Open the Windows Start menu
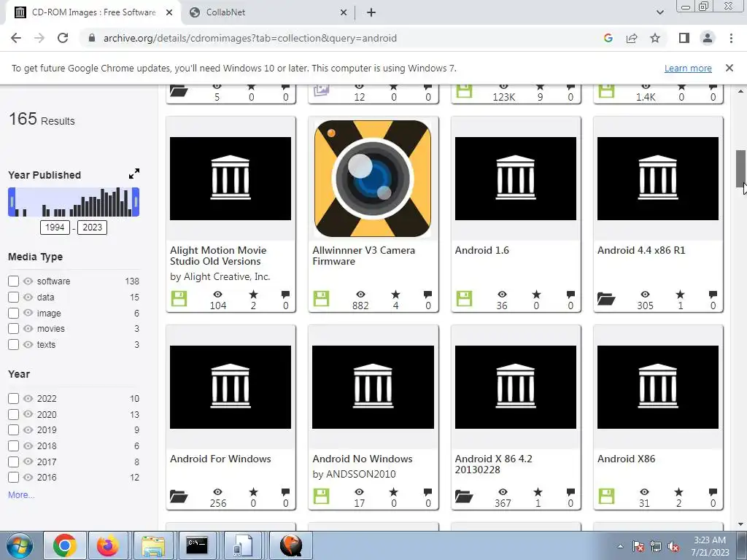 tap(19, 545)
